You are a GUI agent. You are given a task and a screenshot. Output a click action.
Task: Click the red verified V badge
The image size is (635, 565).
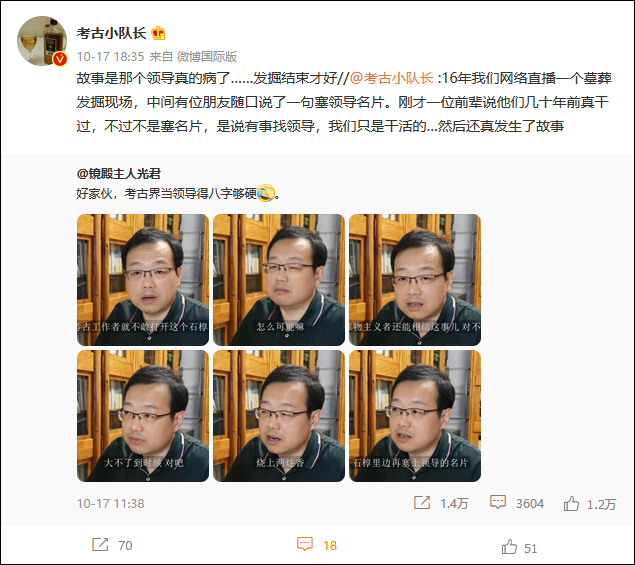tap(60, 59)
